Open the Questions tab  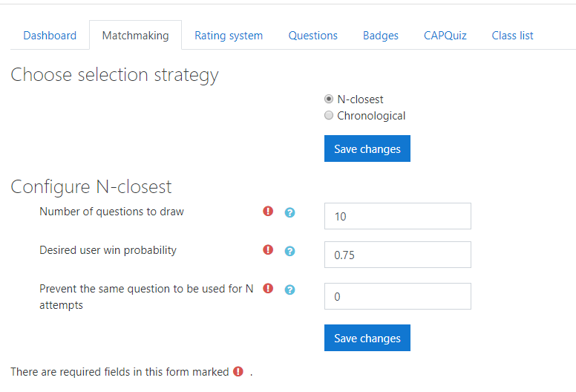313,36
